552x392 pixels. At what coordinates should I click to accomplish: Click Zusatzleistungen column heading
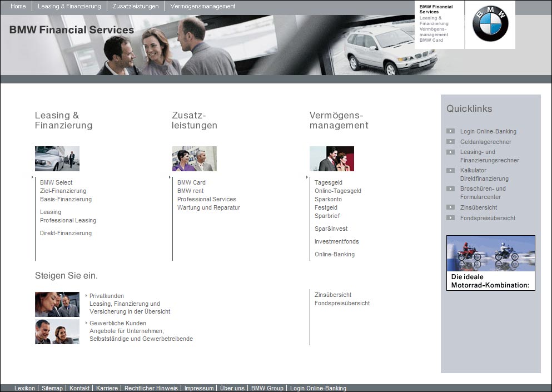click(x=195, y=120)
